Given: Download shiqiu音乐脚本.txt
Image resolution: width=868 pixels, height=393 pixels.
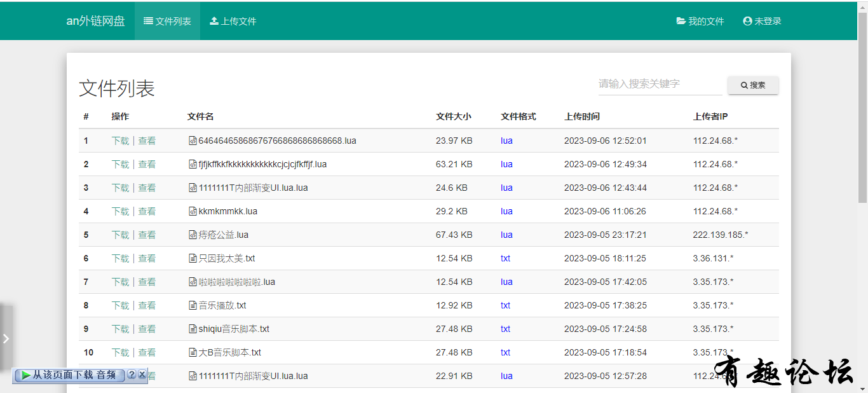Looking at the screenshot, I should tap(120, 329).
